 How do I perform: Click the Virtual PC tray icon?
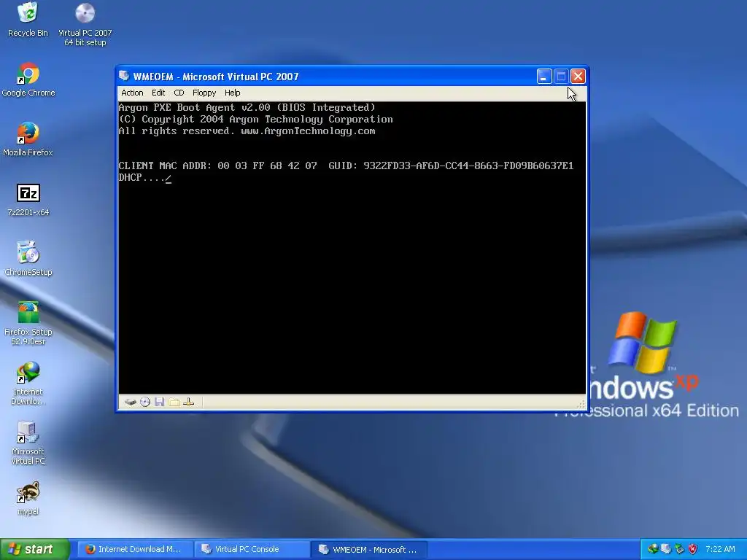666,549
